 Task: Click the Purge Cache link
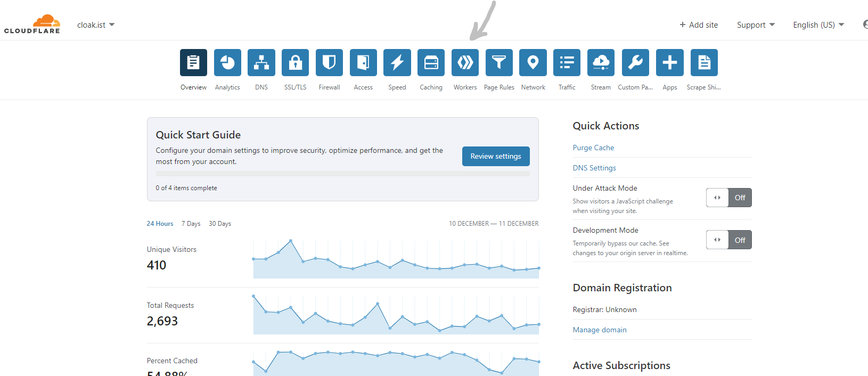pyautogui.click(x=593, y=148)
